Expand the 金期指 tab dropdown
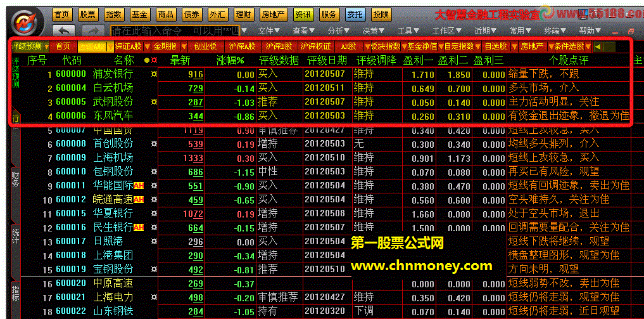 coord(184,46)
